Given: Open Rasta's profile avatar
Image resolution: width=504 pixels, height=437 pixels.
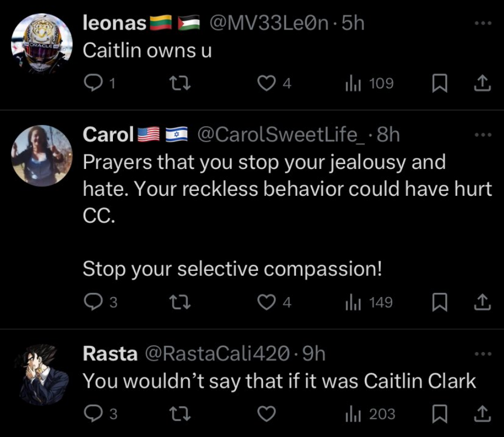Looking at the screenshot, I should (x=42, y=374).
